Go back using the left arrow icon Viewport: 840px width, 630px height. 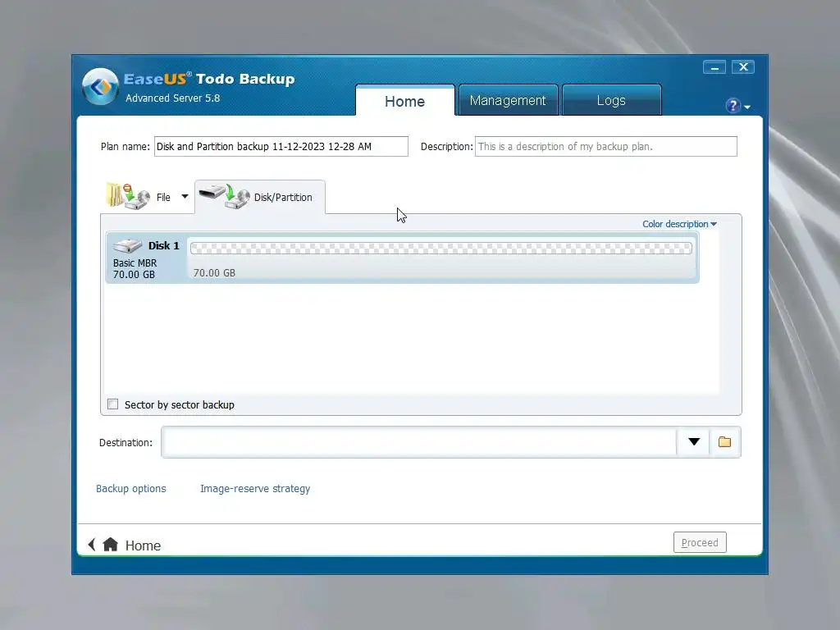pyautogui.click(x=92, y=545)
